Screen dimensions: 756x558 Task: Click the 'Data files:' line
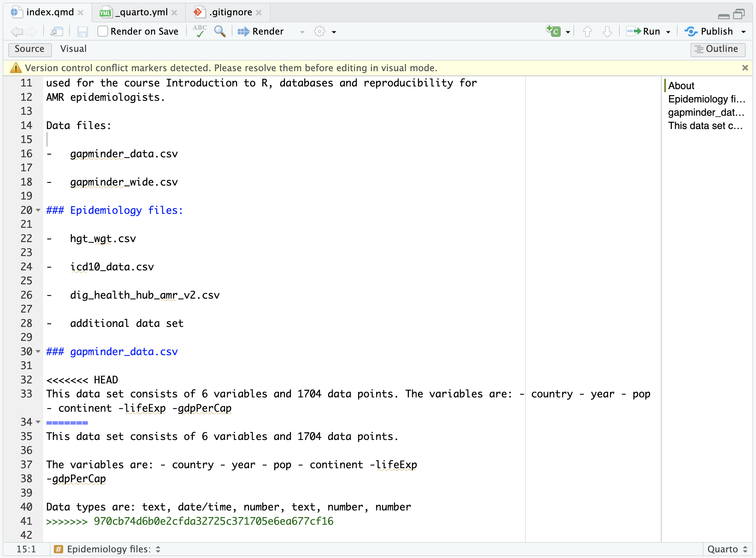coord(79,125)
